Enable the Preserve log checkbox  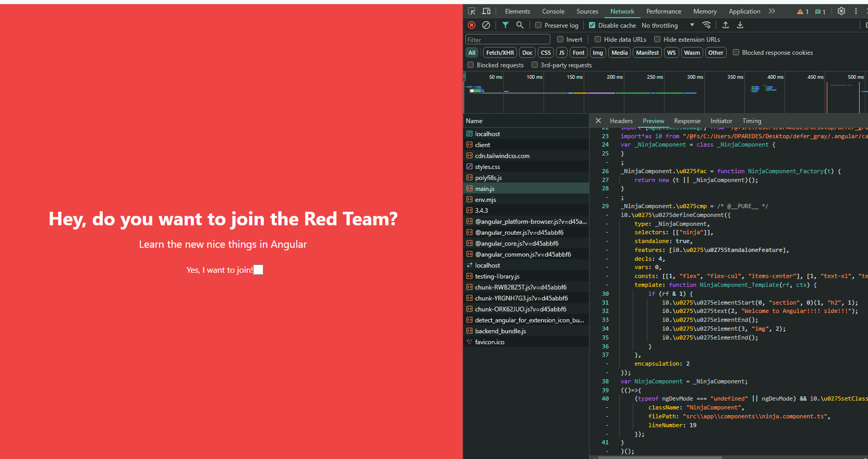[538, 25]
